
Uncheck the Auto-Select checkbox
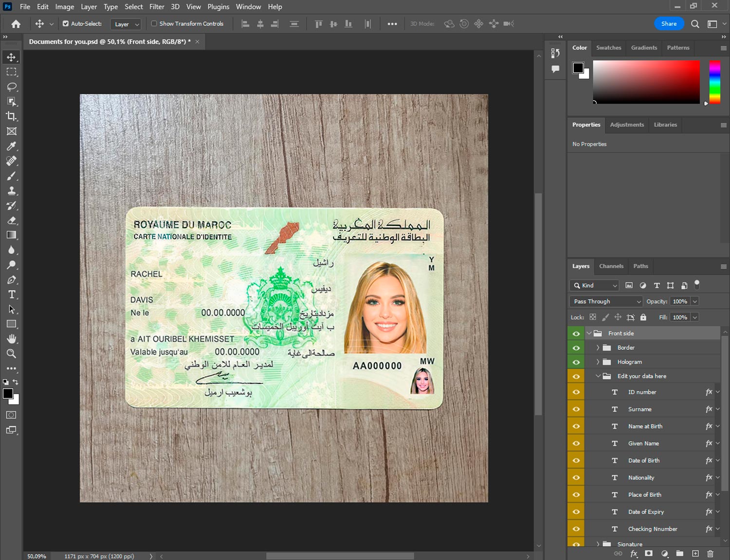66,23
